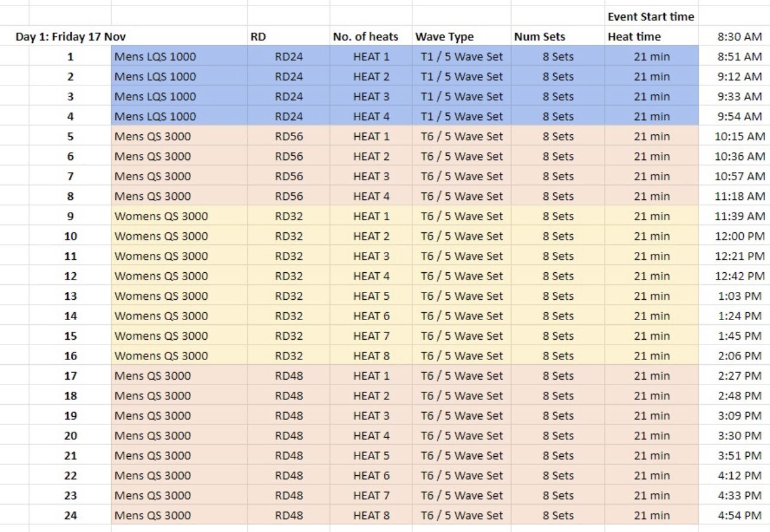Screen dimensions: 770x532
Task: Select the '8 Sets' cell in row 20
Action: point(558,436)
